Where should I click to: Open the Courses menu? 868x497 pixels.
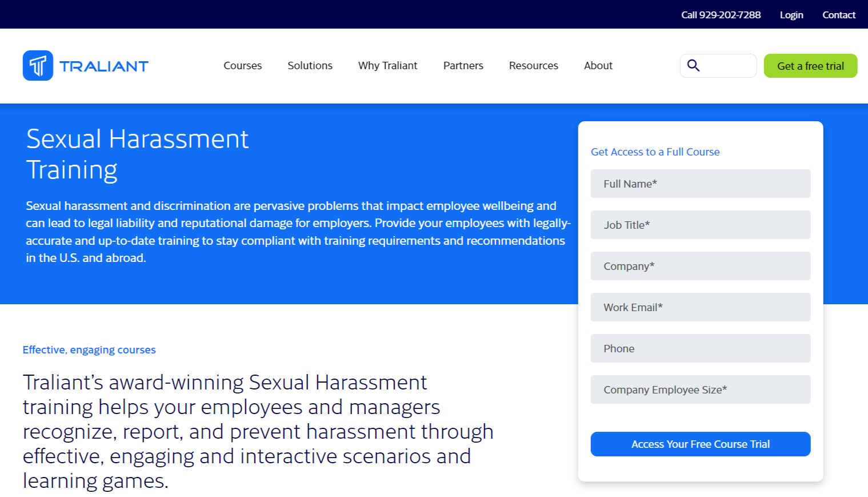click(x=242, y=66)
